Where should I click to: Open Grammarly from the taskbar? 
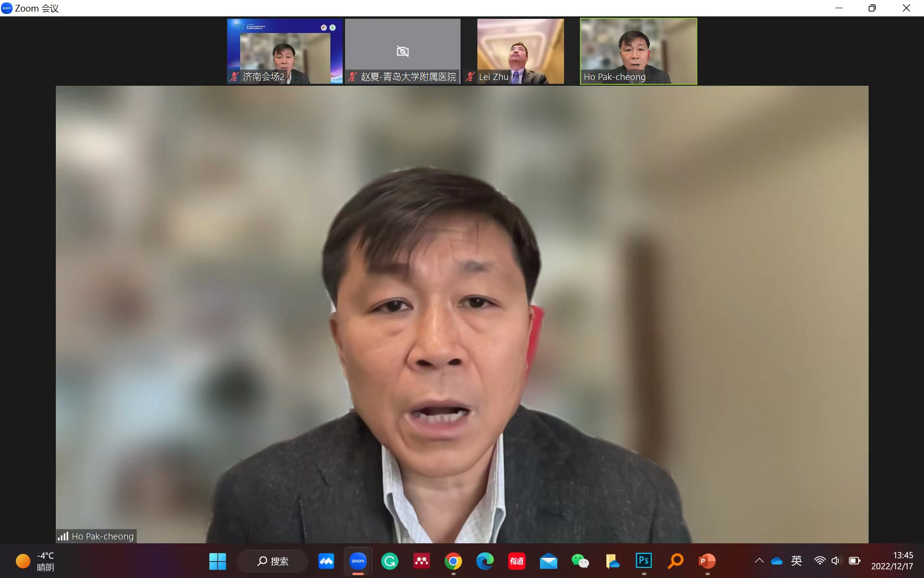tap(390, 561)
